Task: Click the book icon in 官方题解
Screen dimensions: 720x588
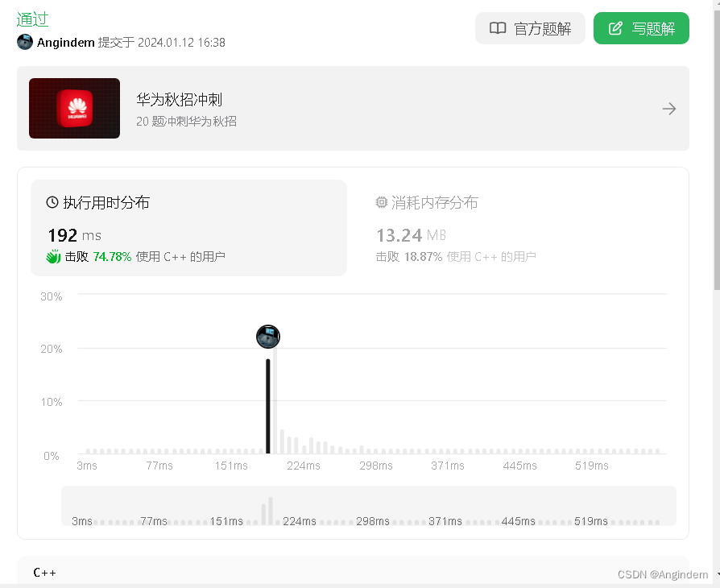Action: click(x=498, y=28)
